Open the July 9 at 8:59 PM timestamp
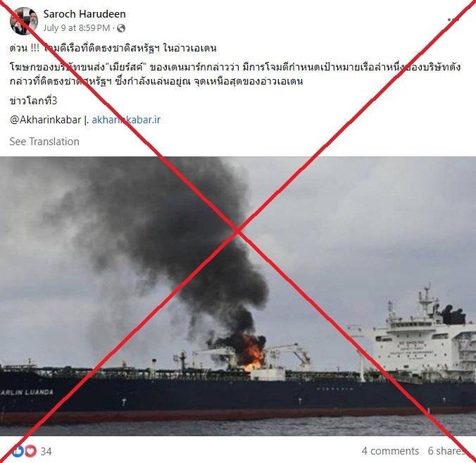Viewport: 476px width, 463px height. pyautogui.click(x=77, y=28)
